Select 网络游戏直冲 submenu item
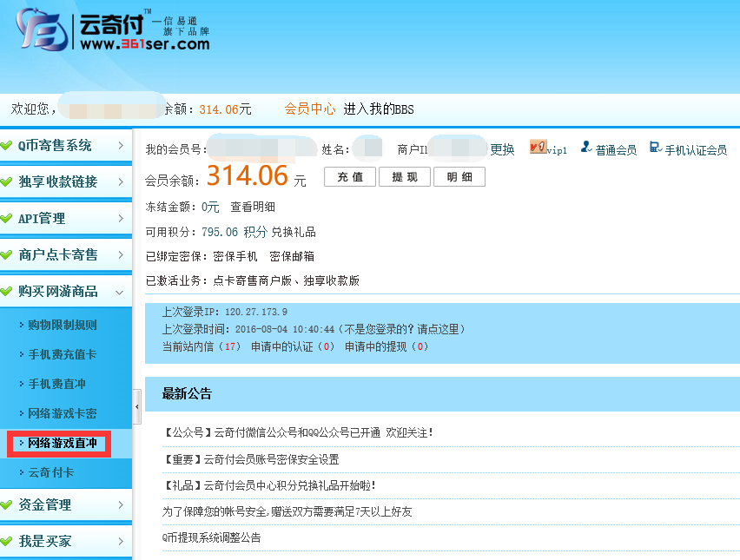This screenshot has width=740, height=560. pyautogui.click(x=63, y=443)
